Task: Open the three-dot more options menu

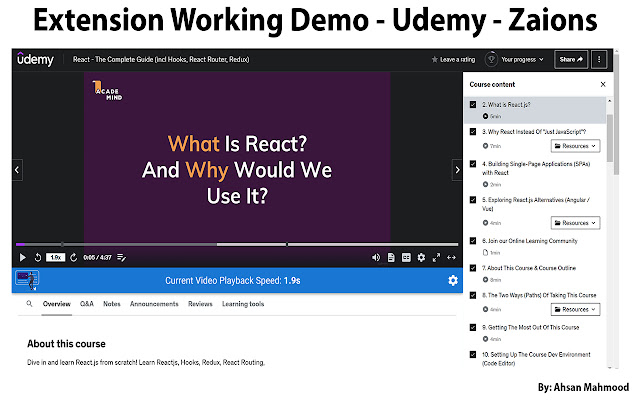Action: pos(599,60)
